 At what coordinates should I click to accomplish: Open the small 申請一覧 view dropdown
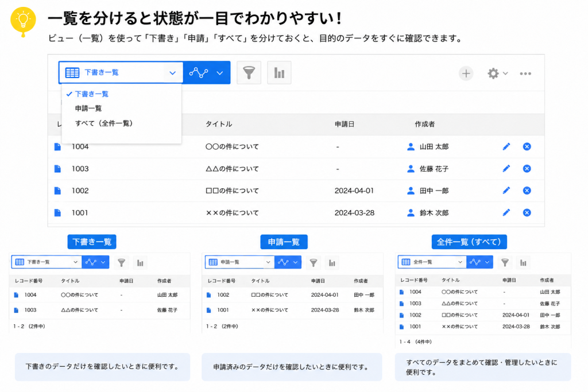[x=239, y=262]
